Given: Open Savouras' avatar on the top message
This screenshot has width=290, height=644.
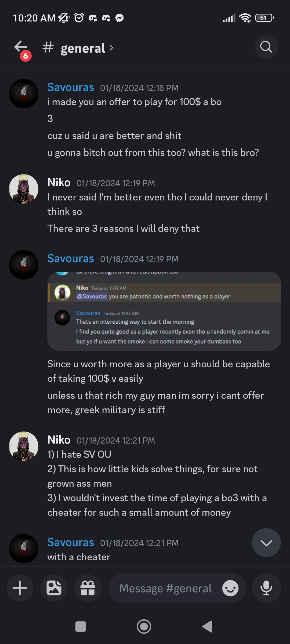Looking at the screenshot, I should click(24, 94).
